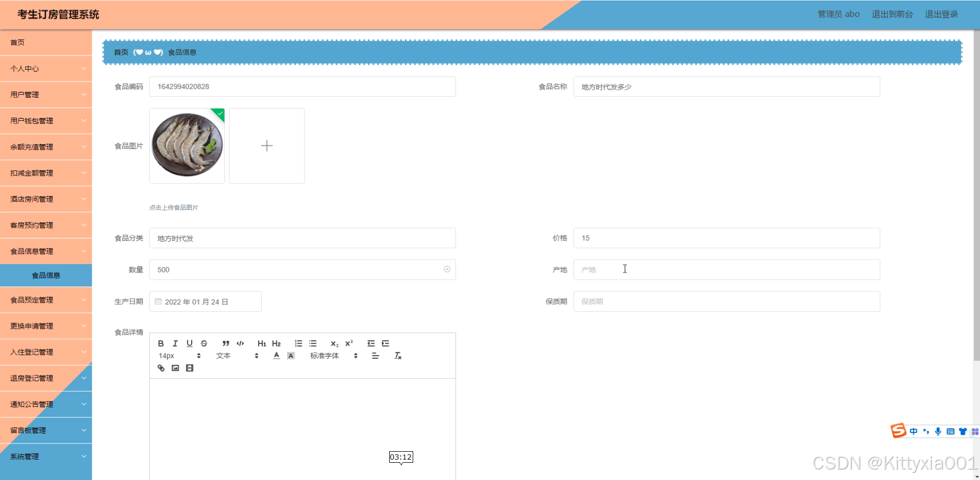
Task: Clear text formatting in editor
Action: click(x=398, y=356)
